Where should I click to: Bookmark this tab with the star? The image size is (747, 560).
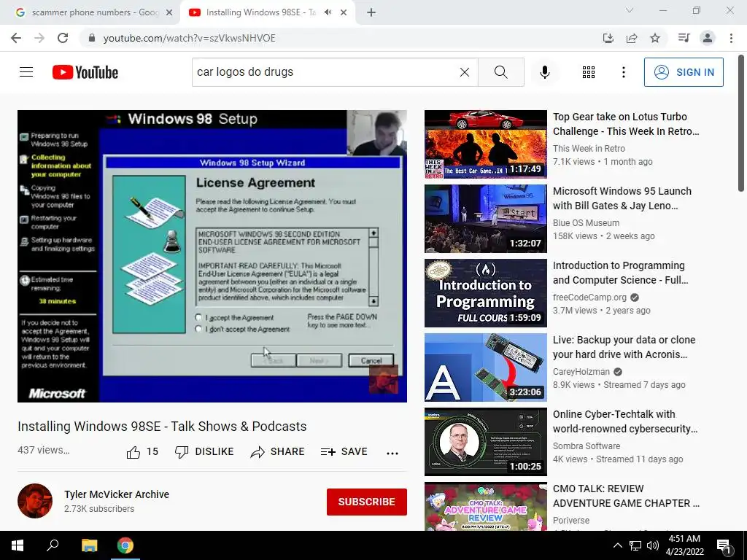click(655, 38)
